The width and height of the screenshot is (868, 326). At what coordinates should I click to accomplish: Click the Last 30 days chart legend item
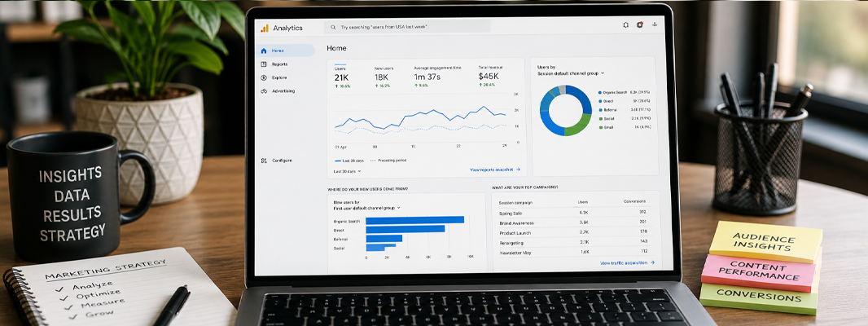[x=349, y=161]
